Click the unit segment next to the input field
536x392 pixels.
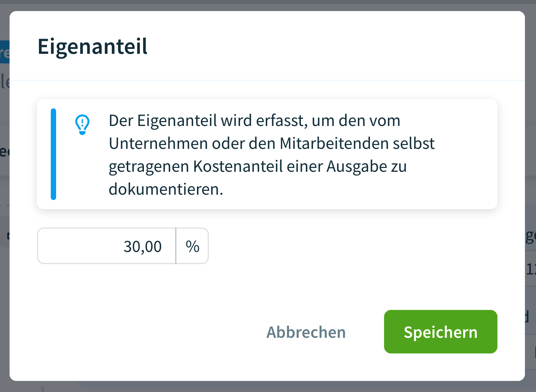(x=192, y=246)
